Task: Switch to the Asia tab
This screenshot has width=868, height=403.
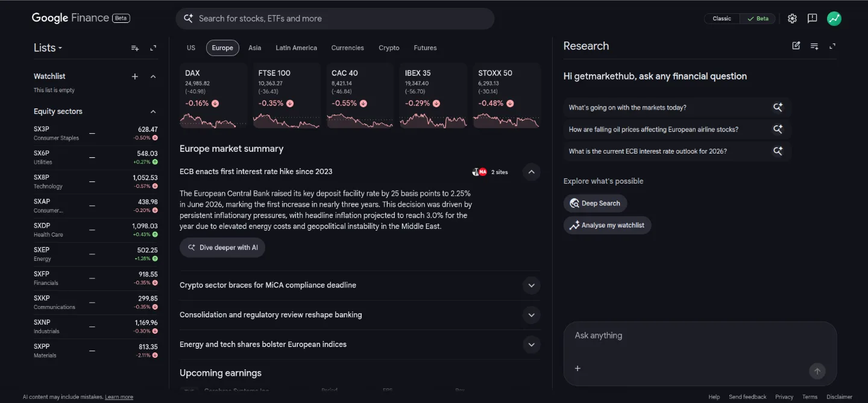Action: (255, 48)
